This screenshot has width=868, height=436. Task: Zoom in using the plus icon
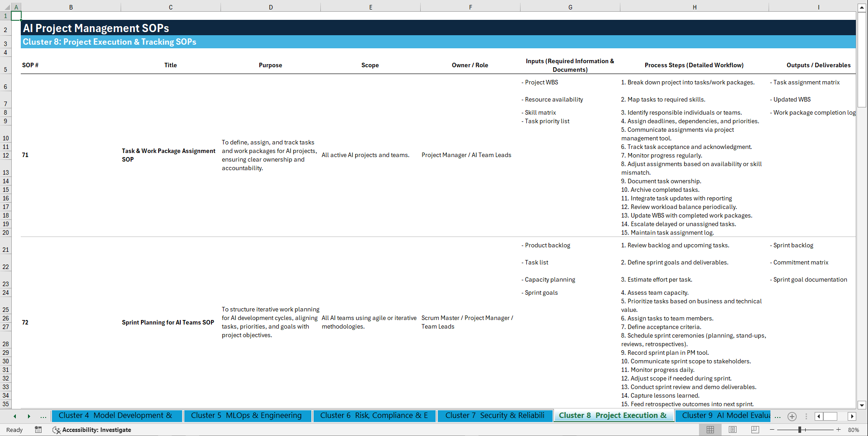[x=838, y=430]
